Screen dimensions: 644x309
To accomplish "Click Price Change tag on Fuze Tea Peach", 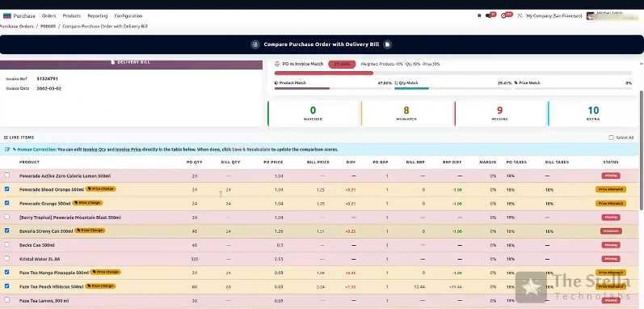I will [100, 286].
